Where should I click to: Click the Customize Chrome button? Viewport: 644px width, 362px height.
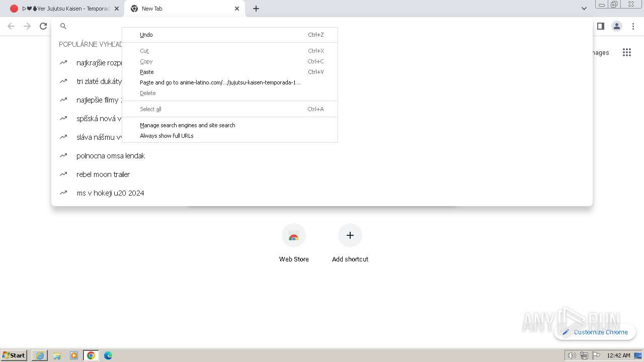coord(595,332)
